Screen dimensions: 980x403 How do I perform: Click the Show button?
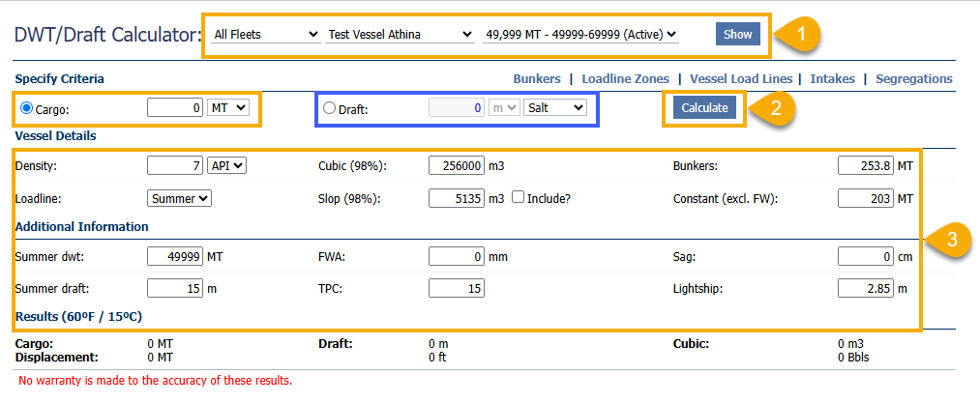pos(737,34)
